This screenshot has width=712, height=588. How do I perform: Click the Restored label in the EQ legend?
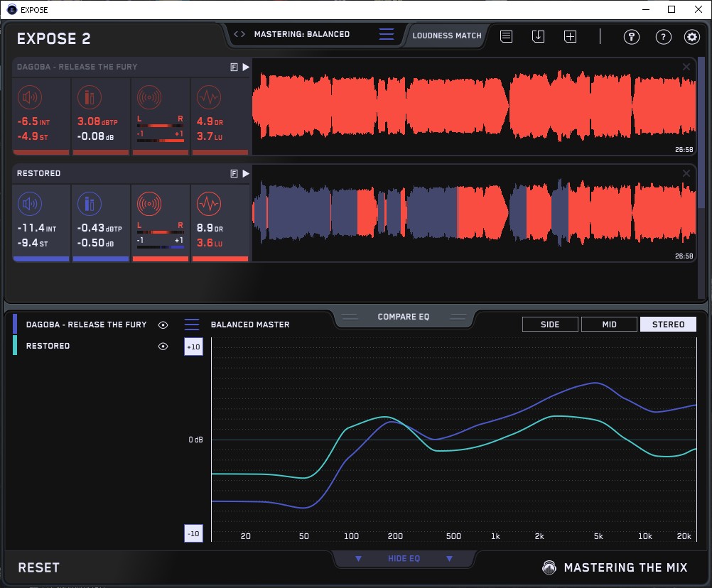[x=48, y=346]
